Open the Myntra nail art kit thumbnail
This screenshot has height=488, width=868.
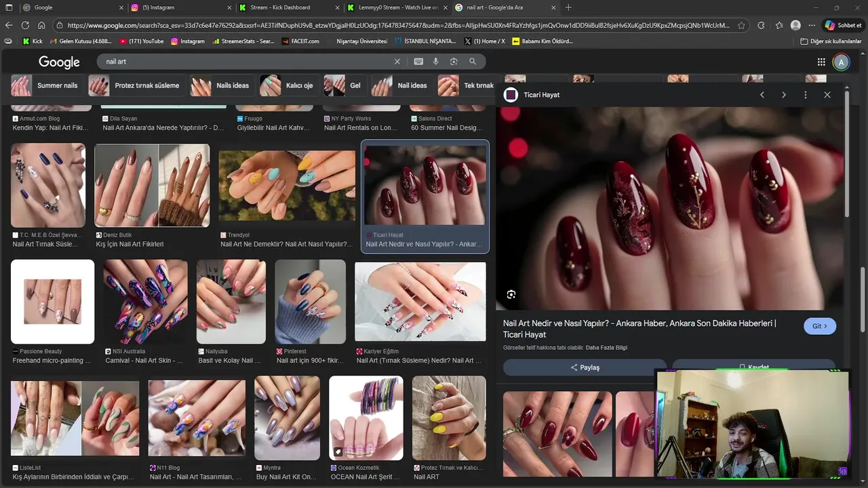pyautogui.click(x=288, y=418)
